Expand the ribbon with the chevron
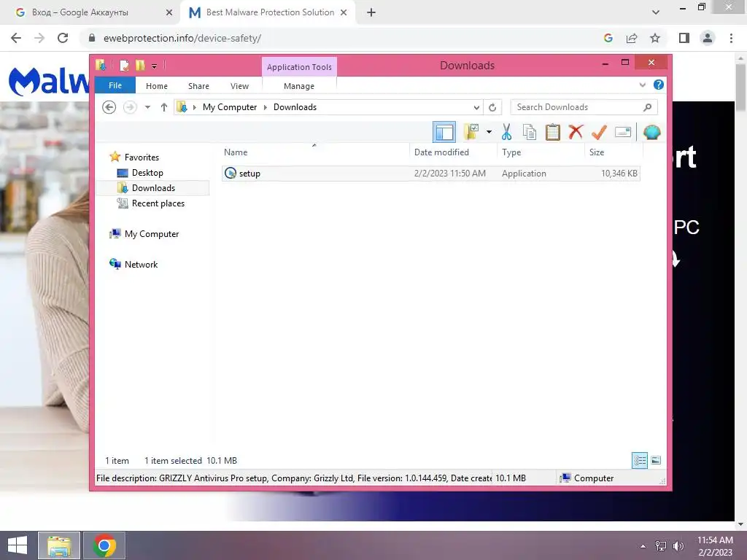The height and width of the screenshot is (560, 747). point(642,85)
